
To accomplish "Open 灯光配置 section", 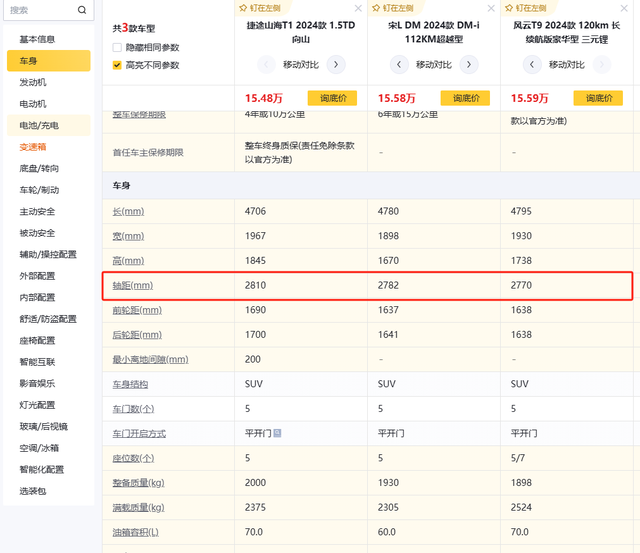I will (x=37, y=405).
